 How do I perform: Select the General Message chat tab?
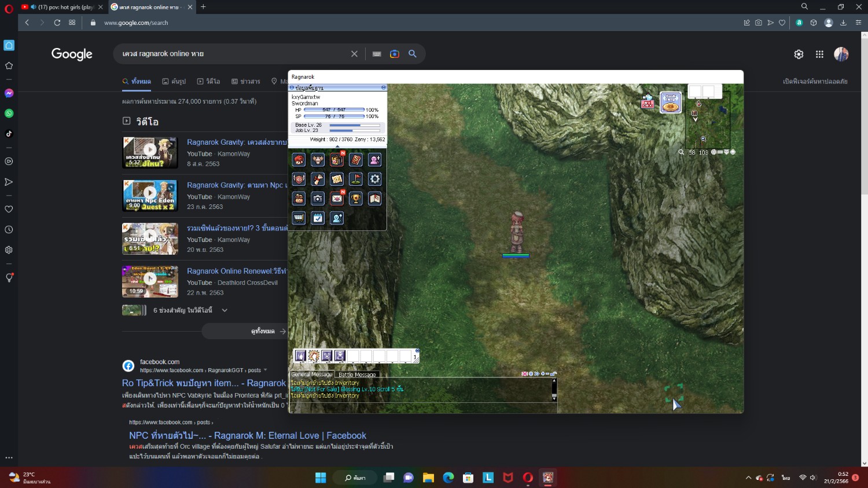312,375
